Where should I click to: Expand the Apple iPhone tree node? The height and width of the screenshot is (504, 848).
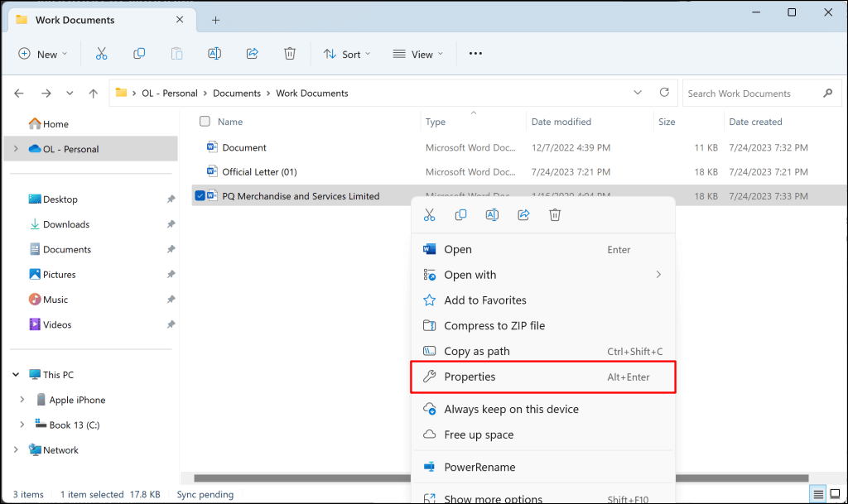pos(22,400)
